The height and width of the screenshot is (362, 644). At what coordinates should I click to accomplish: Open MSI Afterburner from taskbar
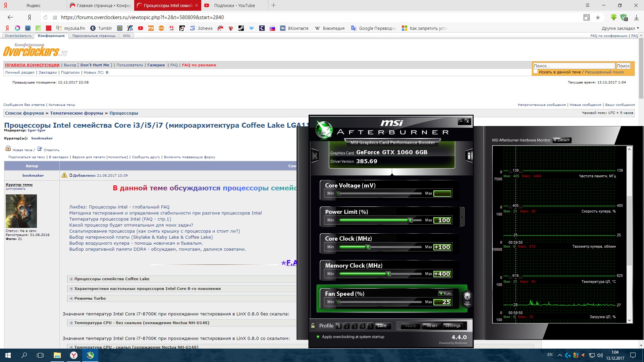pos(90,355)
